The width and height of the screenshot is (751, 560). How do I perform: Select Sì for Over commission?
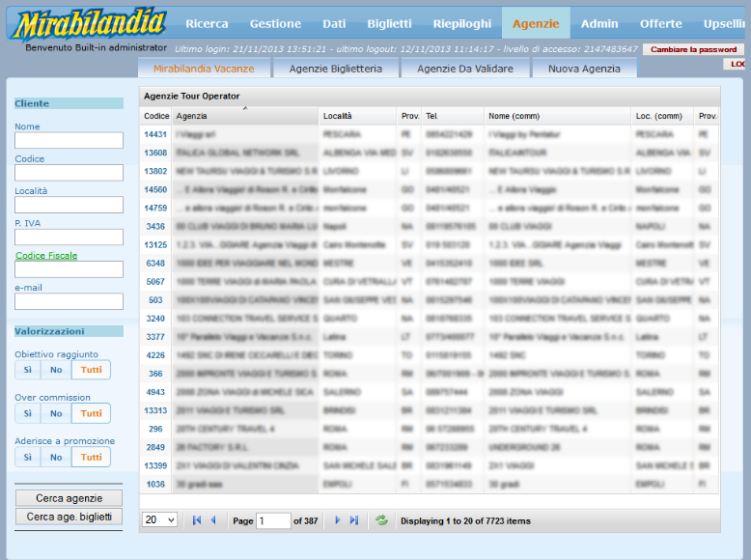[28, 413]
